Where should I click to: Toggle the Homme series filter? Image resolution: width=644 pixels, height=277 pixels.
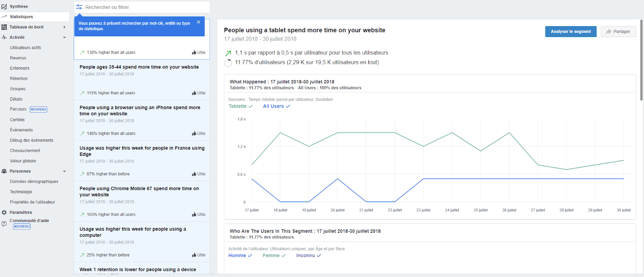(x=240, y=256)
